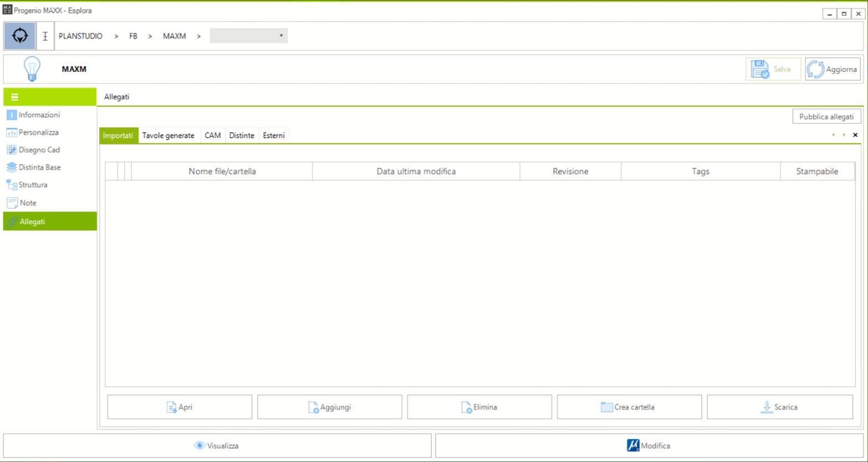The width and height of the screenshot is (868, 462).
Task: Switch to the Esterni tab
Action: pyautogui.click(x=274, y=135)
